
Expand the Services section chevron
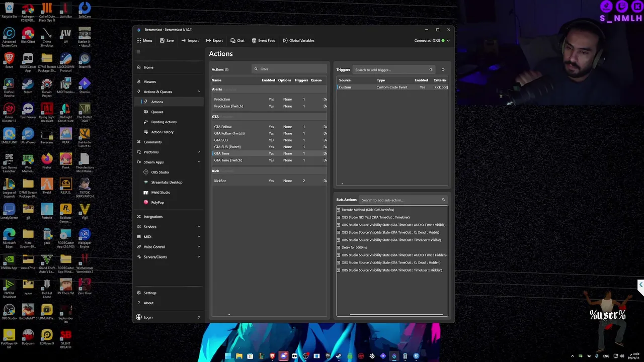point(198,227)
